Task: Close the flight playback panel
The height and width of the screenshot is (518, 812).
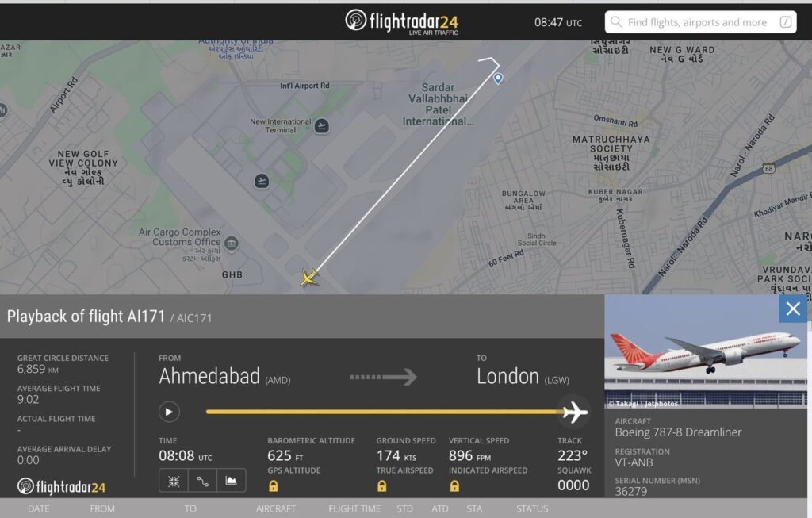Action: [793, 309]
